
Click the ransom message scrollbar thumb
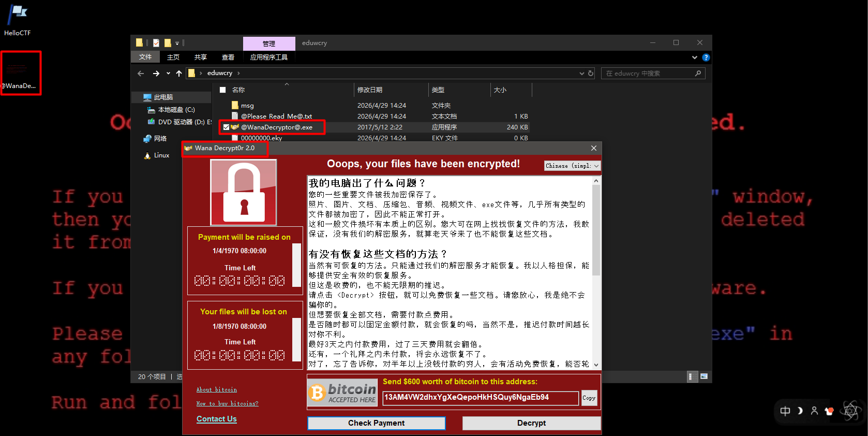click(x=596, y=230)
